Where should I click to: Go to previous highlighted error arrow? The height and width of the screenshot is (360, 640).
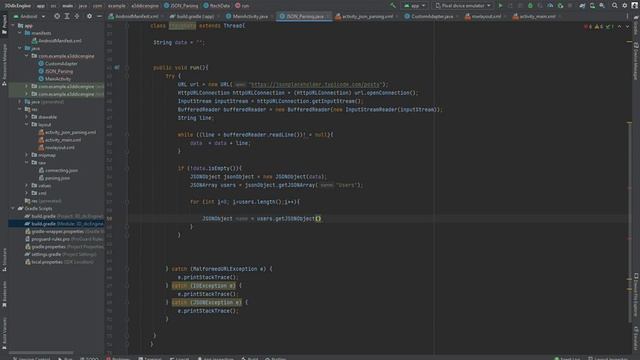tap(620, 27)
